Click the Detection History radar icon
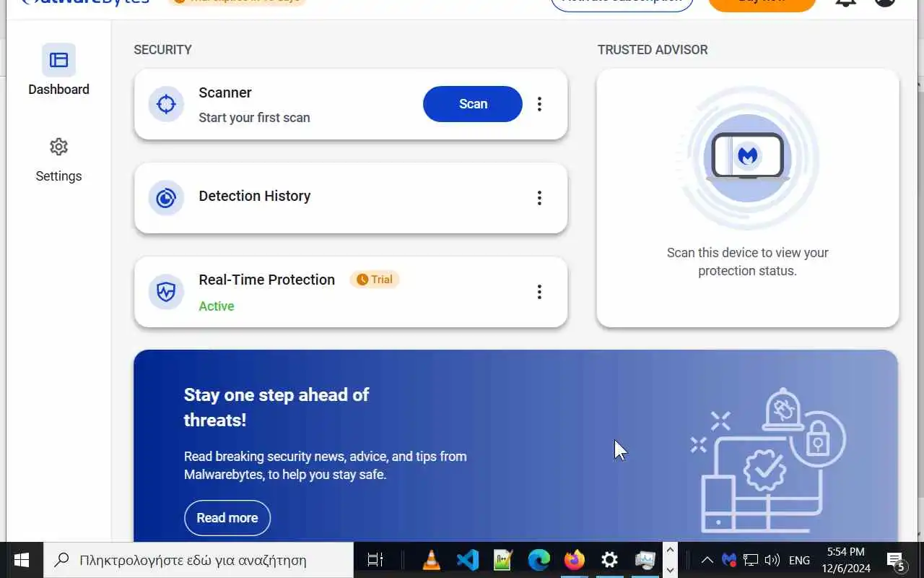 [x=166, y=198]
